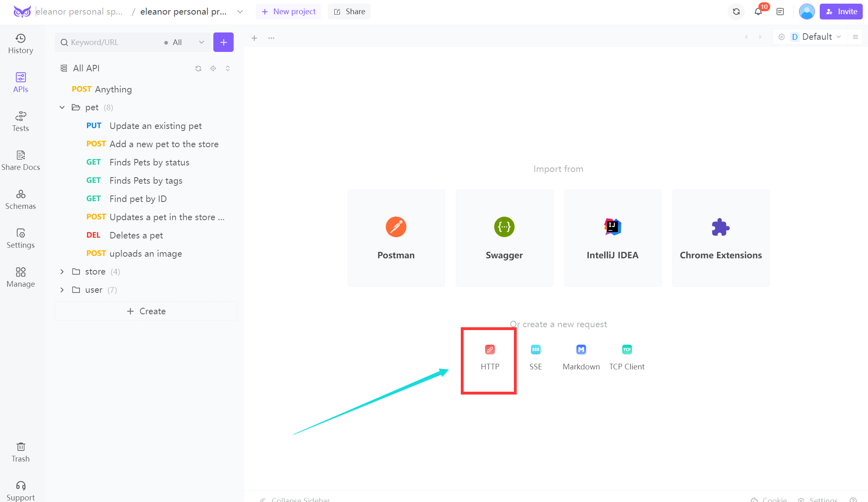Screen dimensions: 868x502
Task: Expand the store folder tree item
Action: coord(63,271)
